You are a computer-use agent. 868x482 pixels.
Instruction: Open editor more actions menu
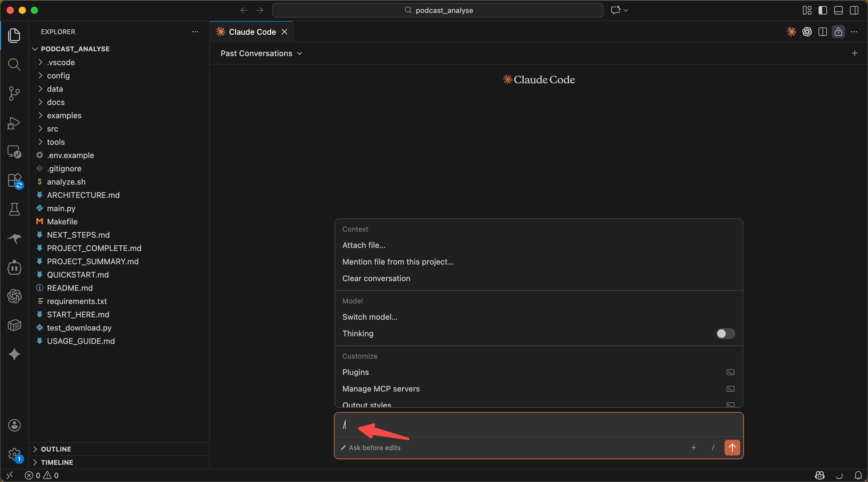pyautogui.click(x=854, y=32)
